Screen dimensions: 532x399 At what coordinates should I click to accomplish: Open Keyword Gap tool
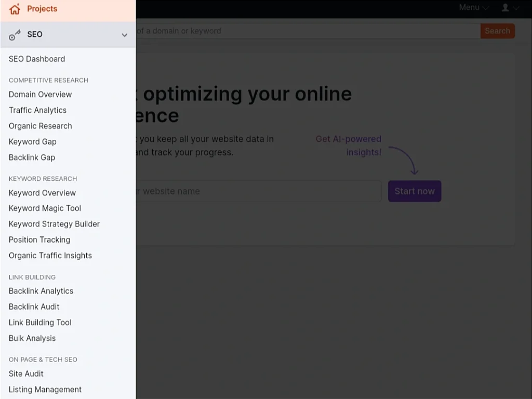33,142
